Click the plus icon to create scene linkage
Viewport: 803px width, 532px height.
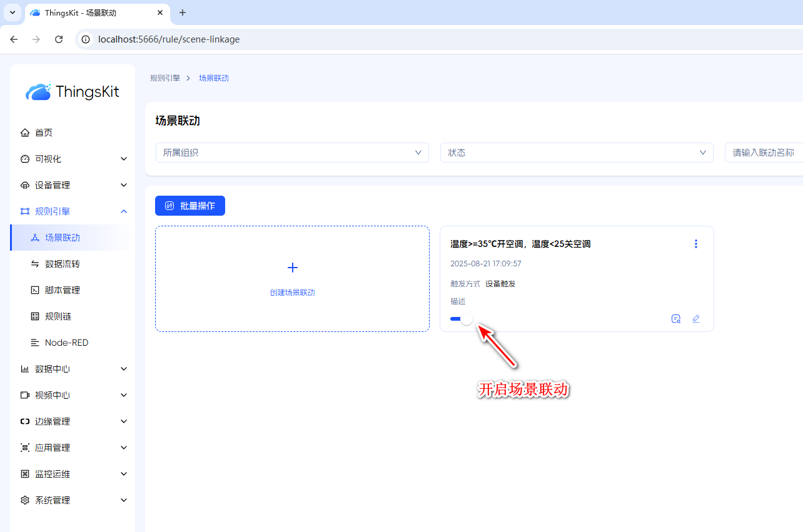coord(292,268)
